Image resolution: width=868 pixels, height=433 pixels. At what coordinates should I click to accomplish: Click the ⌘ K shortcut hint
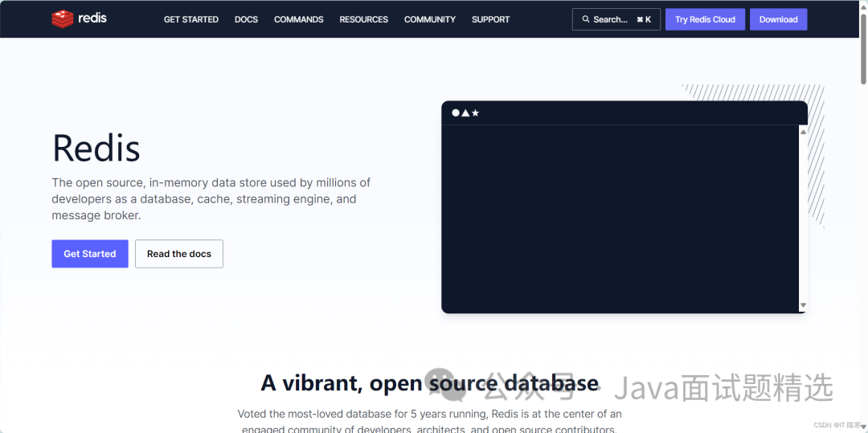(644, 19)
